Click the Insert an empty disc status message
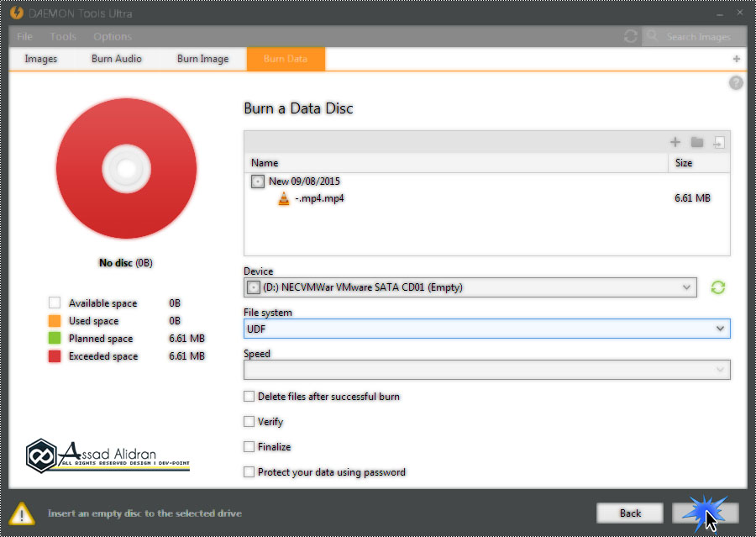The height and width of the screenshot is (537, 756). point(144,513)
